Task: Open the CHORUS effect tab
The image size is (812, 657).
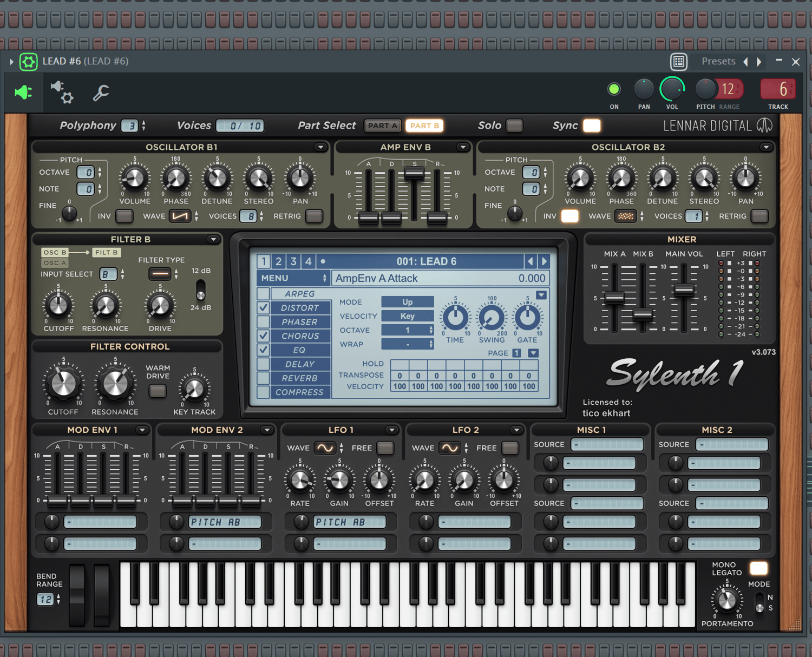Action: (x=300, y=336)
